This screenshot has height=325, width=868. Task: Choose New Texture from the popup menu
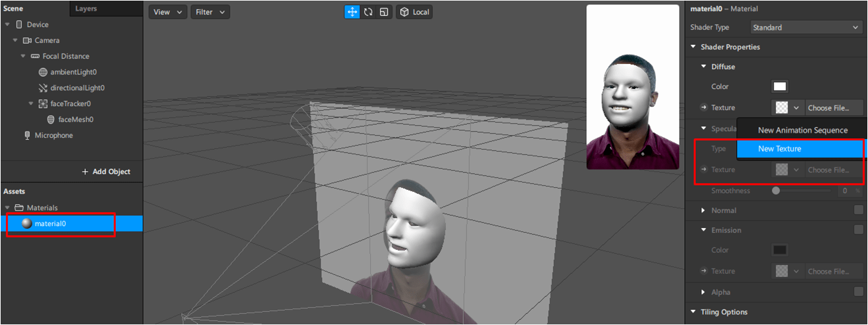tap(780, 149)
